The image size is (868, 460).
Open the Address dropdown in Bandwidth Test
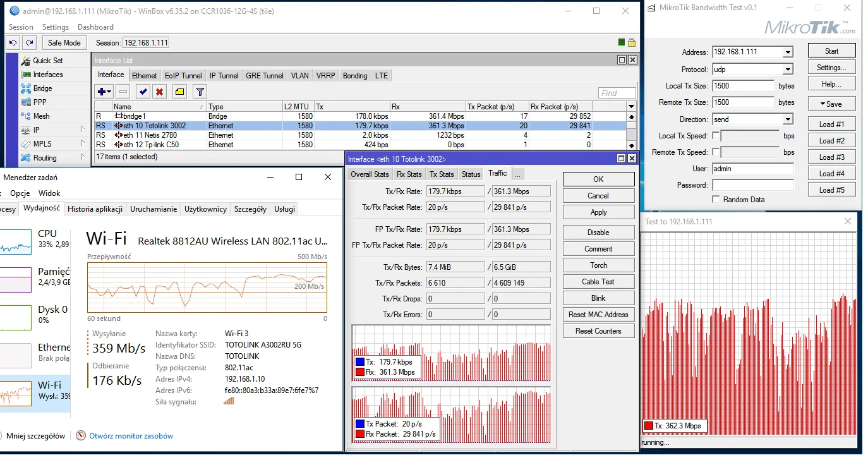[x=788, y=52]
